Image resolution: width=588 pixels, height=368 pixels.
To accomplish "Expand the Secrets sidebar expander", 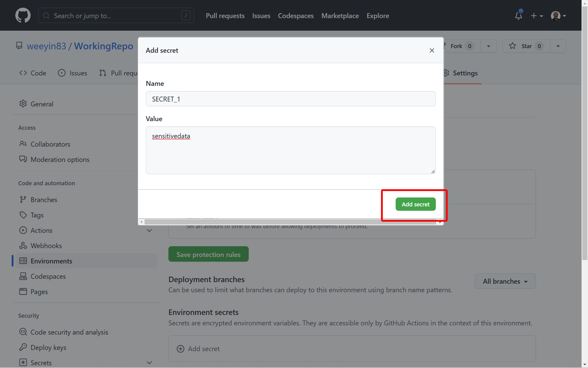I will [149, 362].
